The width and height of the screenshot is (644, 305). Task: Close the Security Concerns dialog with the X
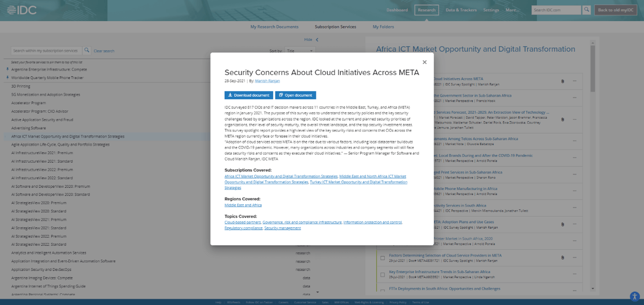click(424, 62)
